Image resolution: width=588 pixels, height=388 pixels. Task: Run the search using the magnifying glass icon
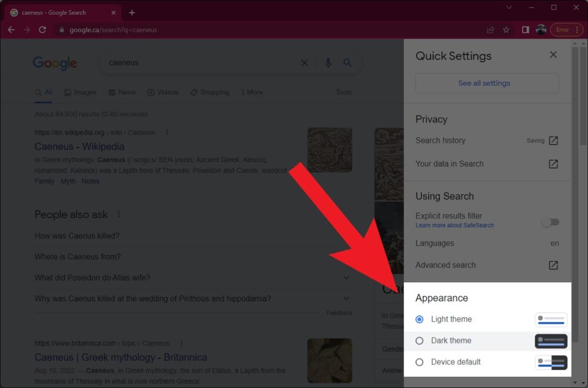[348, 63]
